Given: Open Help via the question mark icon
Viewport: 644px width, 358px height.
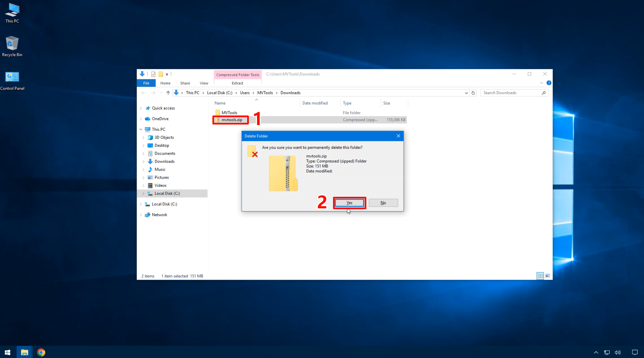Looking at the screenshot, I should pos(549,83).
